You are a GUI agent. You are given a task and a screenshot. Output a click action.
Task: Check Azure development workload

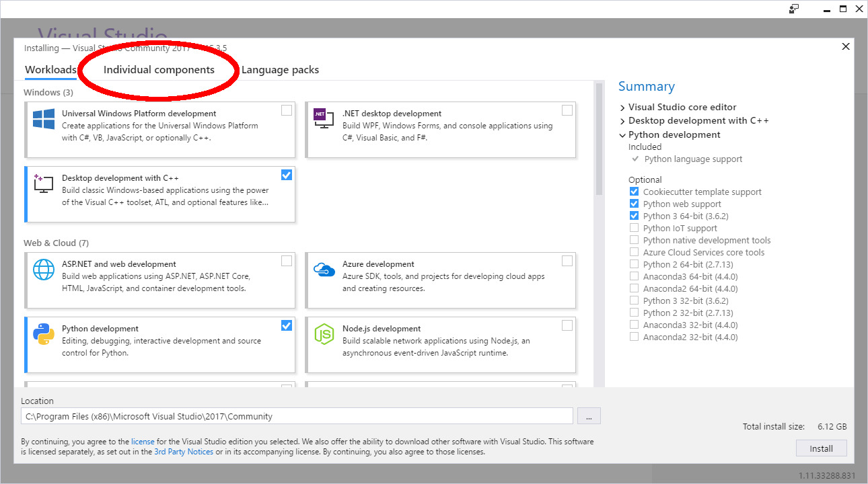click(567, 261)
